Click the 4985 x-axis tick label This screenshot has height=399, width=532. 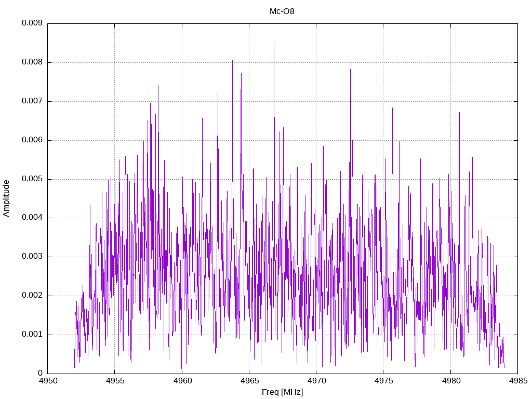pyautogui.click(x=518, y=381)
